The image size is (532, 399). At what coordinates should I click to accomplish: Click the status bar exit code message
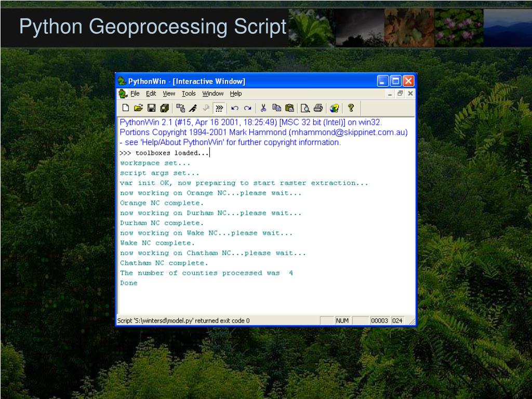coord(183,321)
